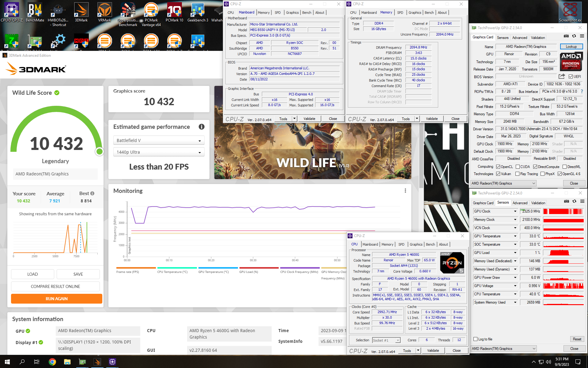Open the blue gears desktop shortcut
The image size is (588, 368).
[58, 41]
